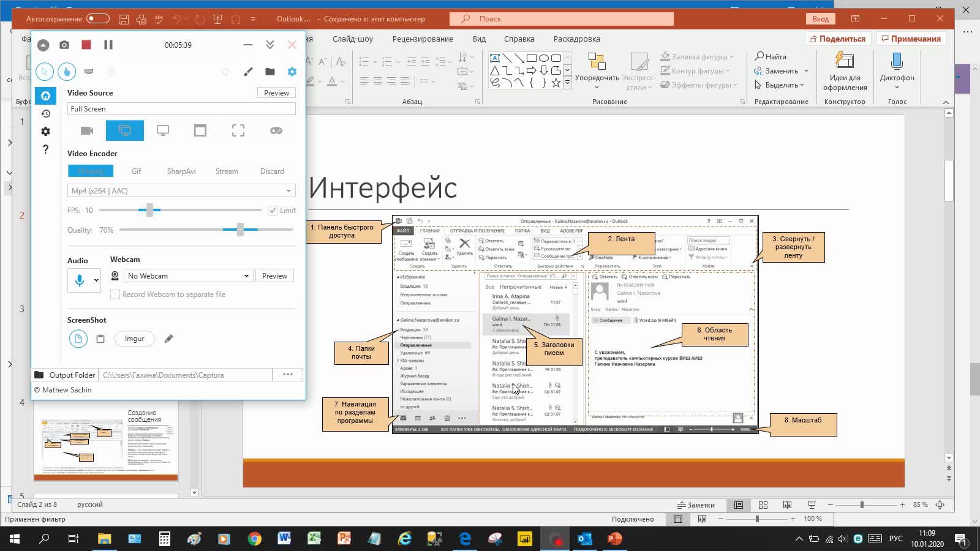Click Найти in the editing group

click(771, 56)
